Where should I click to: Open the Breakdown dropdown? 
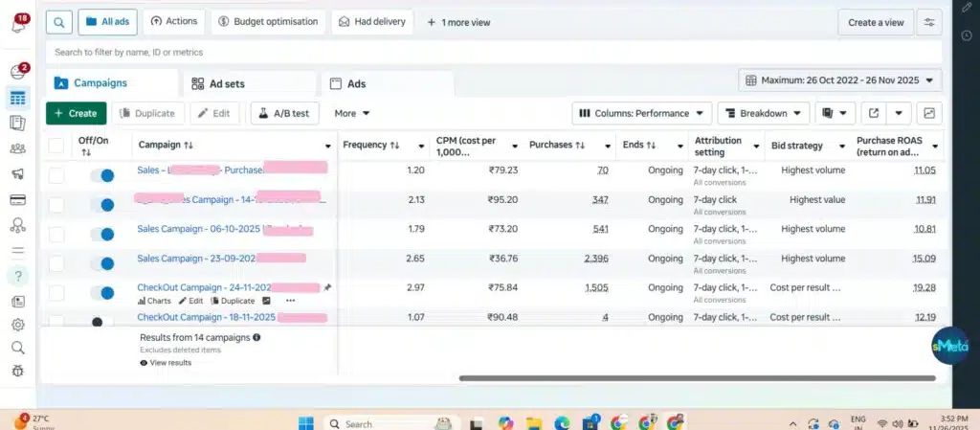click(763, 113)
